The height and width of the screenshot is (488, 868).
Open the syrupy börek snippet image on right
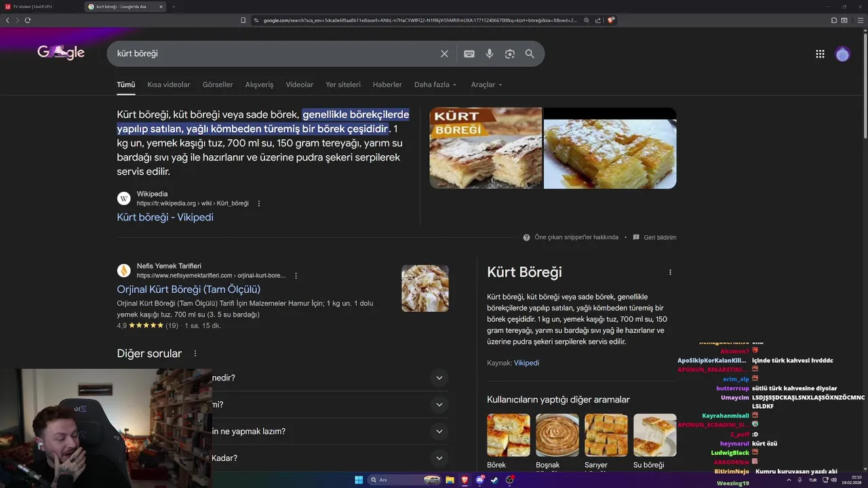[610, 148]
